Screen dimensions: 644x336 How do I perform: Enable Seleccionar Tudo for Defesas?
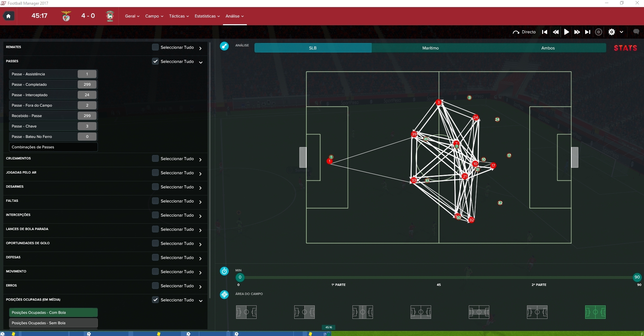tap(155, 258)
